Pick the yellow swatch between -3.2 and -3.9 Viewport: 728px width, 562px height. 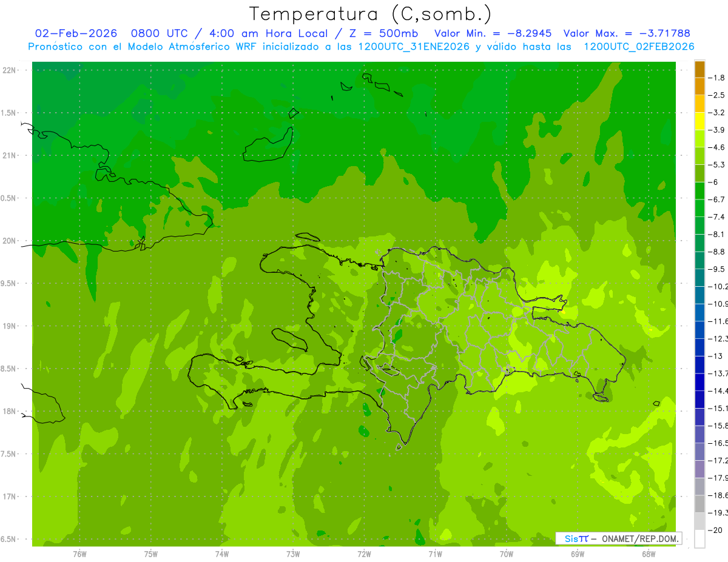tap(699, 121)
